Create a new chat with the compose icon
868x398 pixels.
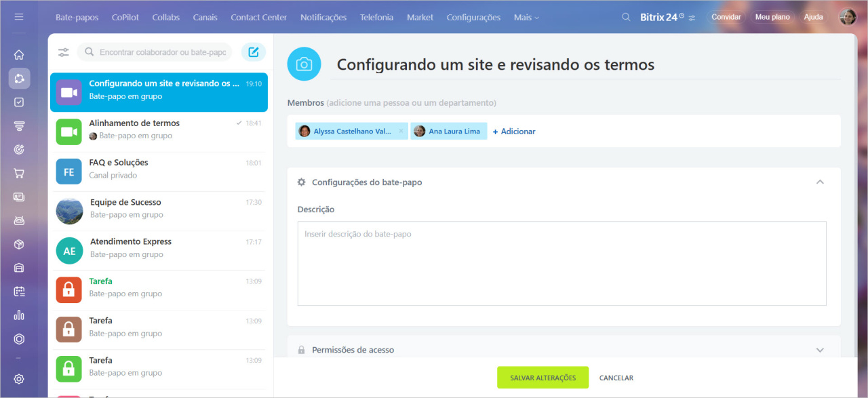[254, 52]
